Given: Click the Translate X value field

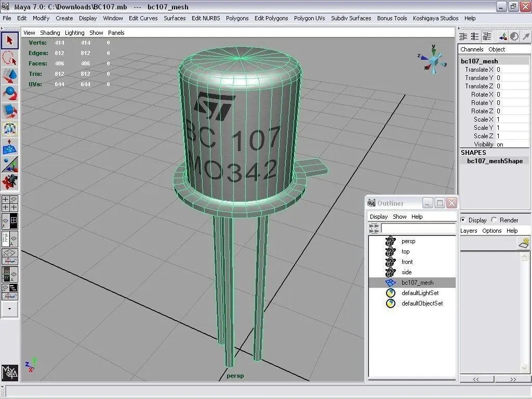Looking at the screenshot, I should click(512, 70).
